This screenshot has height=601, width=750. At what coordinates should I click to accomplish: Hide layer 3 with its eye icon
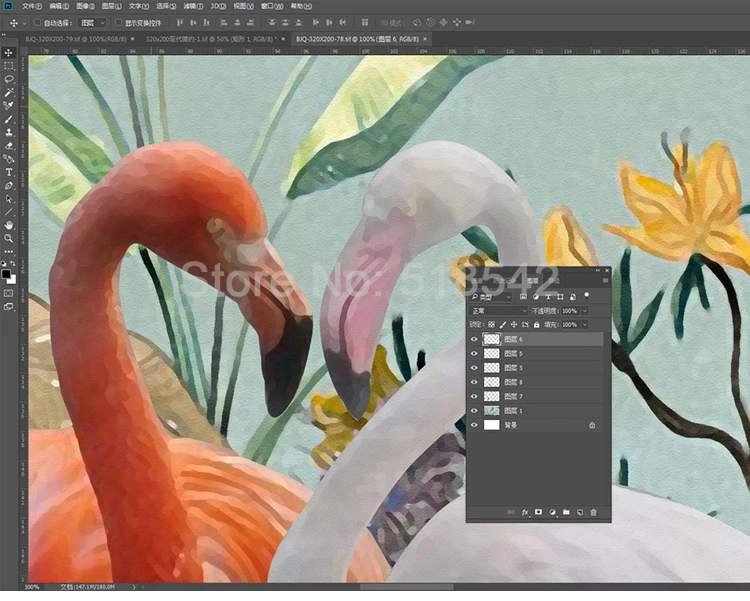click(x=474, y=368)
